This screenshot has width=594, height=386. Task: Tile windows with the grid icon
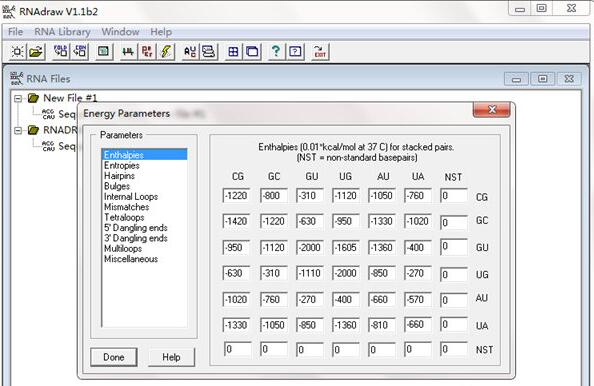(233, 52)
